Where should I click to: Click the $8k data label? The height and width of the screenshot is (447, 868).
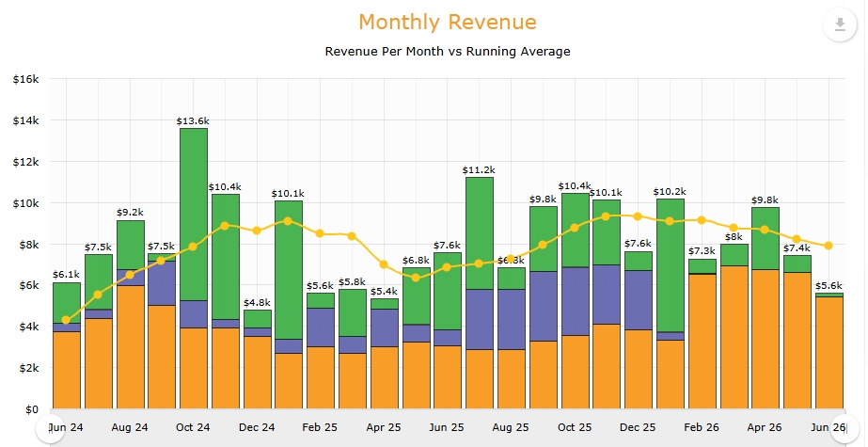734,236
